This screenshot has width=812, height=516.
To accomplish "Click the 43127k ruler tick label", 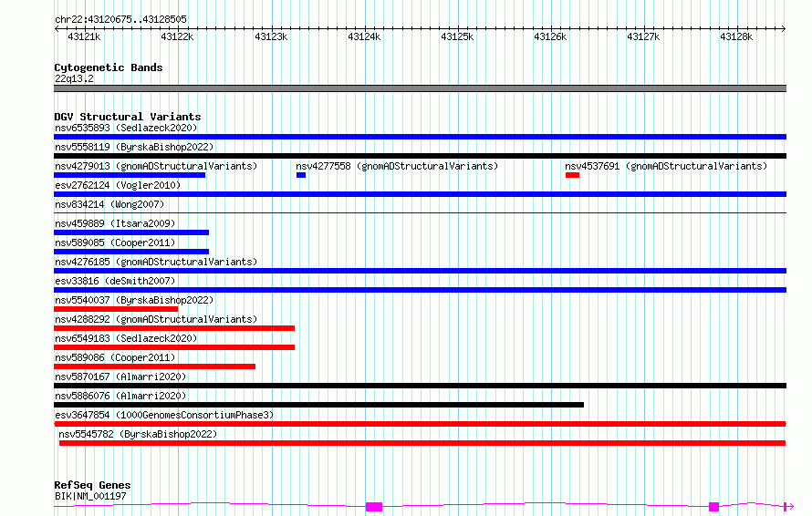I will click(643, 37).
